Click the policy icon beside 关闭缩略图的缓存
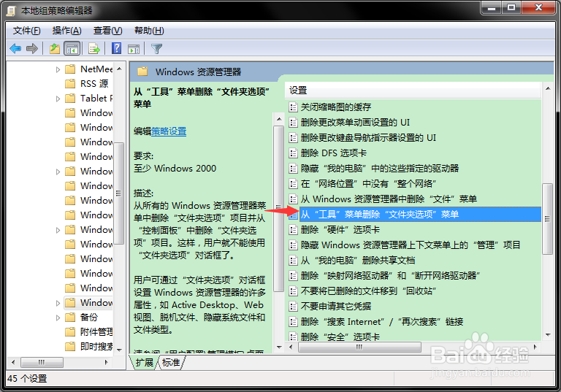 (x=293, y=107)
